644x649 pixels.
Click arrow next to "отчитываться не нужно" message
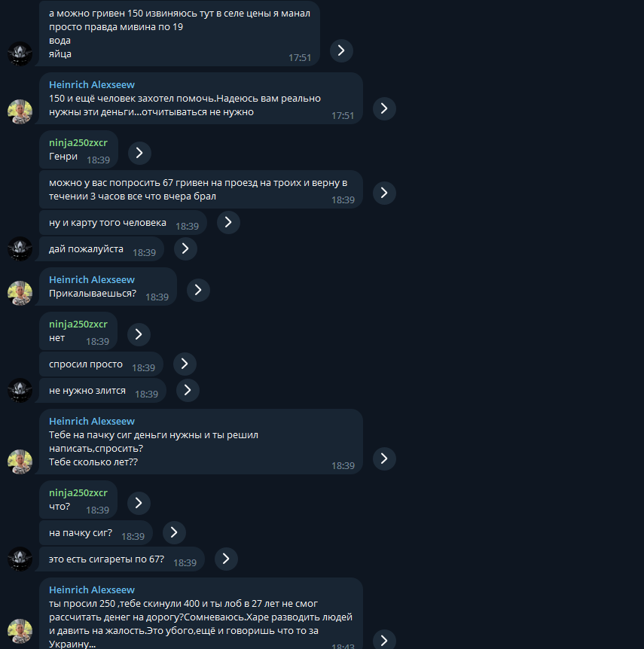click(x=384, y=108)
